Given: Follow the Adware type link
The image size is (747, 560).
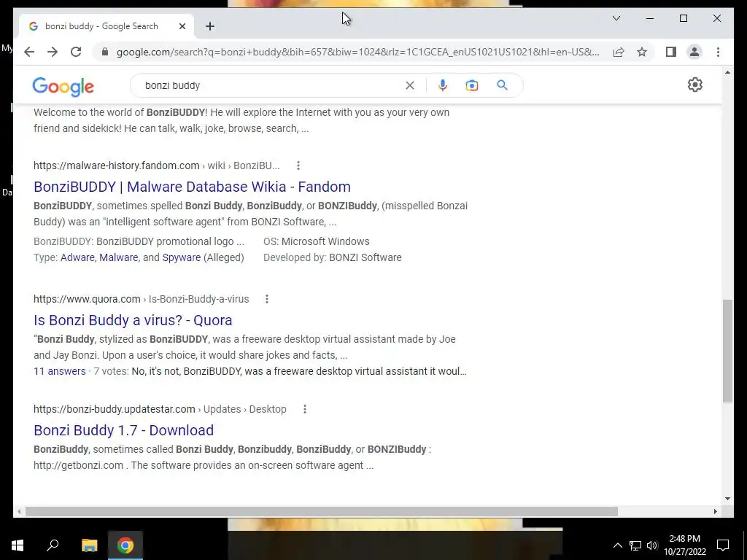Looking at the screenshot, I should [x=77, y=257].
